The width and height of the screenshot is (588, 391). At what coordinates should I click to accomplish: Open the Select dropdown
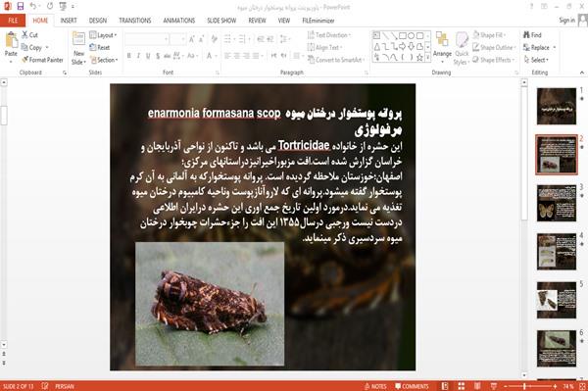coord(536,60)
